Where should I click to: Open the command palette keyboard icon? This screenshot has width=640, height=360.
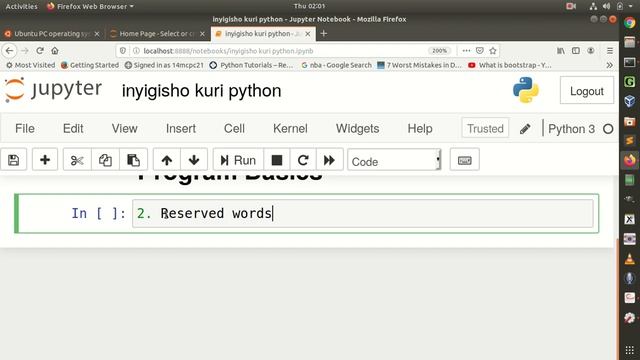(464, 160)
